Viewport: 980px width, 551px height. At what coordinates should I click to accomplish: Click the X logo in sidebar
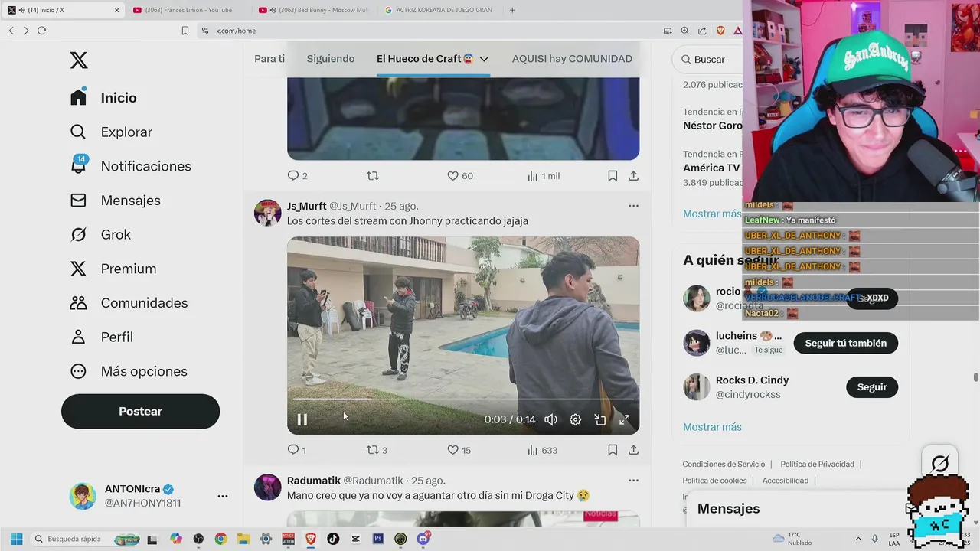[79, 60]
